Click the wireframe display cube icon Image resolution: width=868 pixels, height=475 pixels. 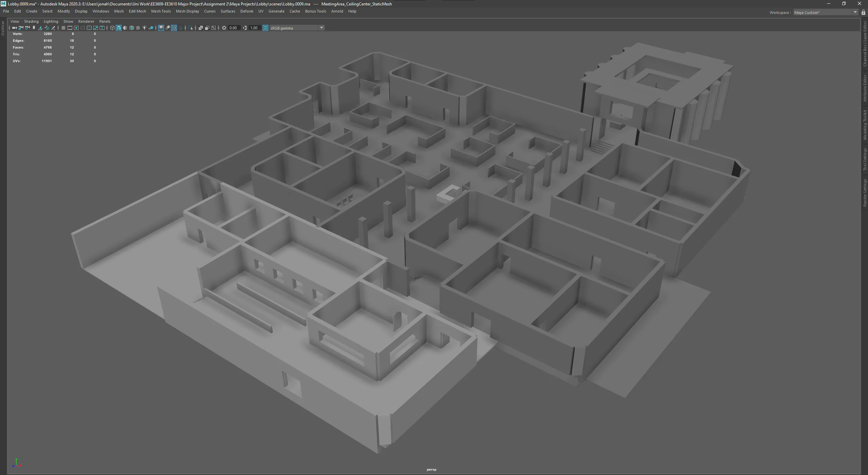112,28
